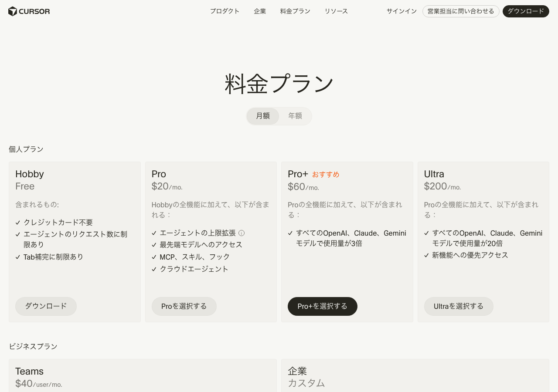Click the header ダウンロード button

(526, 12)
